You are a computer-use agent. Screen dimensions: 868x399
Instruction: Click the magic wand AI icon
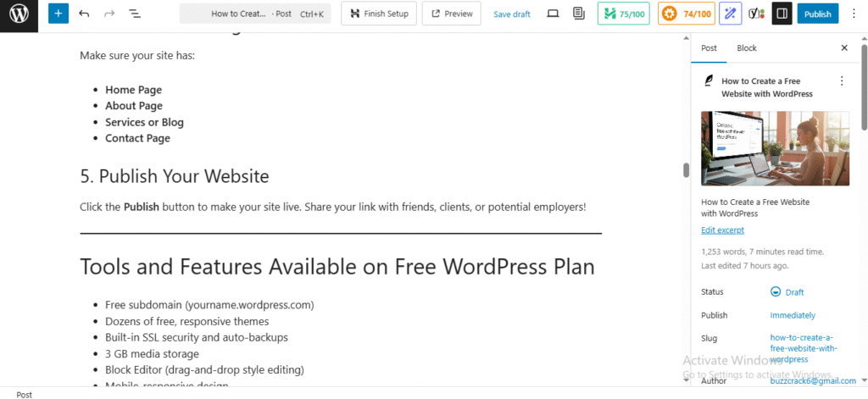(730, 14)
